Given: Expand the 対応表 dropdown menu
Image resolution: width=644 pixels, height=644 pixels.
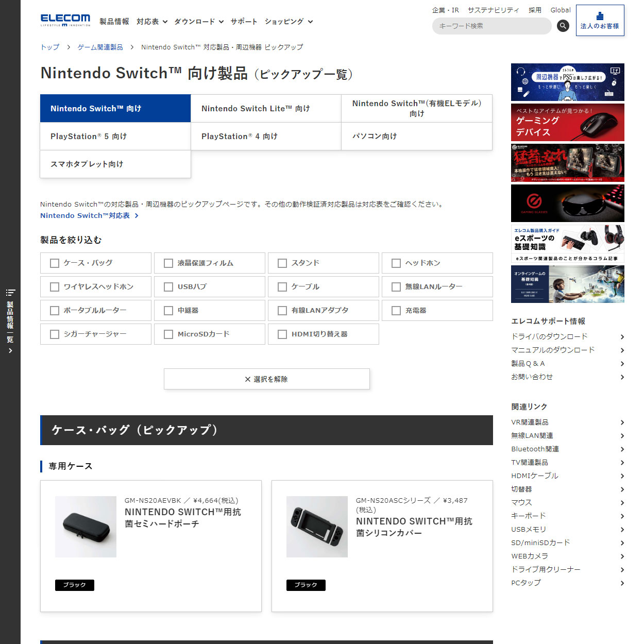Looking at the screenshot, I should coord(152,22).
